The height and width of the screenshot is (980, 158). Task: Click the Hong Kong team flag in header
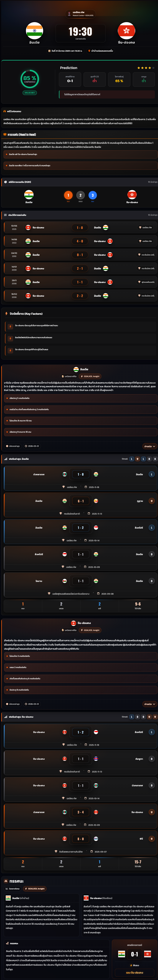pyautogui.click(x=126, y=31)
